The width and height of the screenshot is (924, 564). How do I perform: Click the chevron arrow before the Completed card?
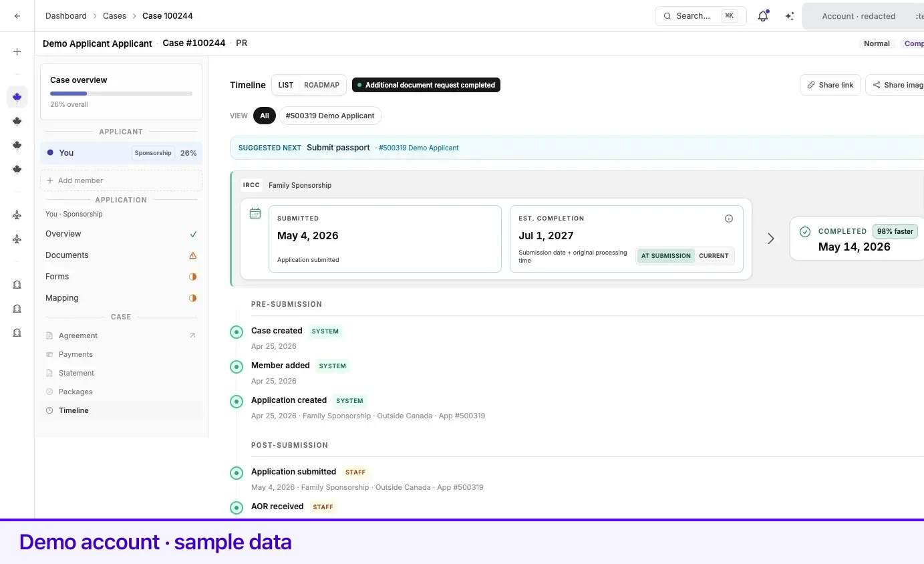coord(771,239)
